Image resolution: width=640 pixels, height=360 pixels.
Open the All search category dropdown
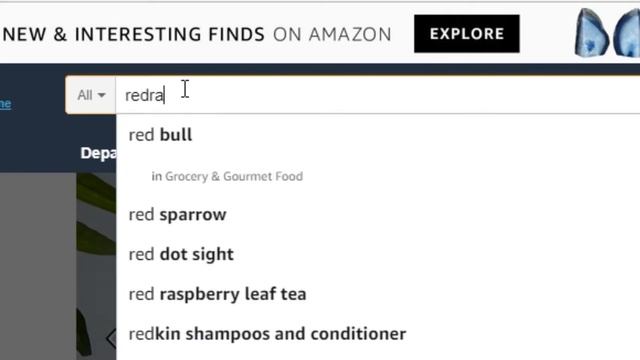(91, 95)
